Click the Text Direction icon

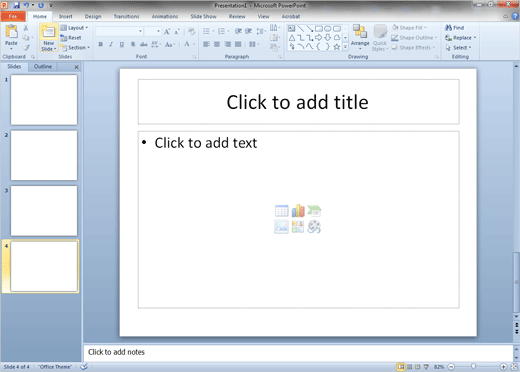coord(274,28)
